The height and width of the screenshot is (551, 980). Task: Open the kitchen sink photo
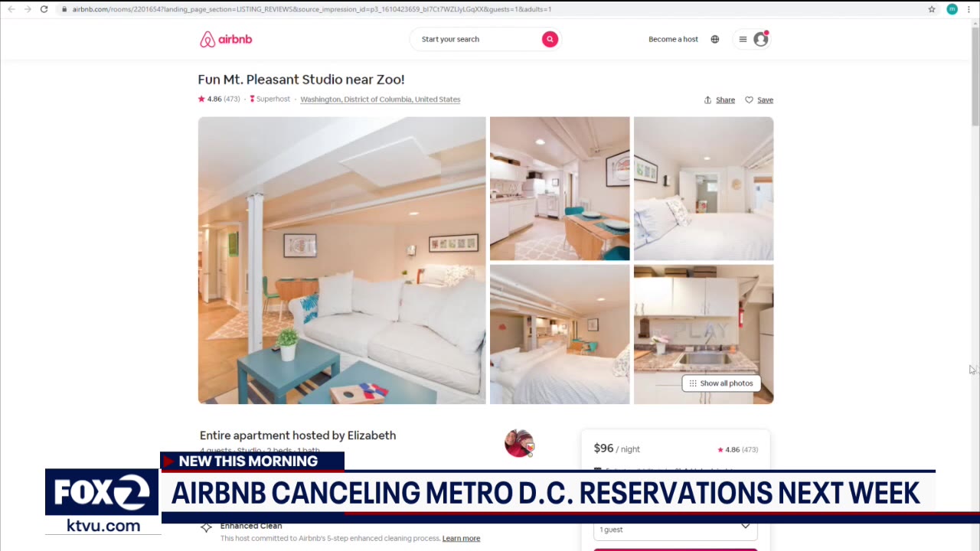(x=704, y=334)
